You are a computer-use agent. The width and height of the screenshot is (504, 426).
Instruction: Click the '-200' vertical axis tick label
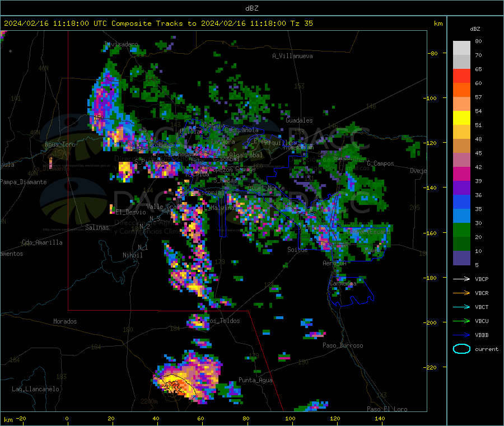coord(430,322)
